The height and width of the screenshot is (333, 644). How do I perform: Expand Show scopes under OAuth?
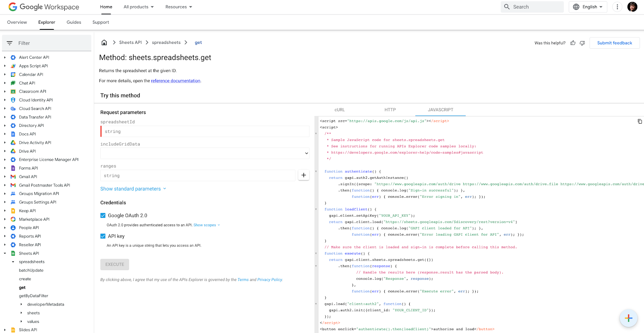tap(206, 225)
